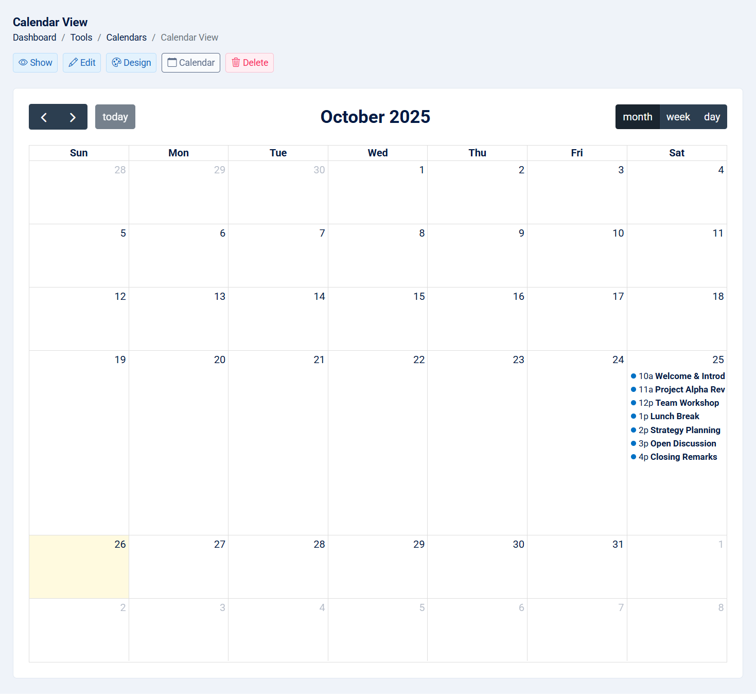The width and height of the screenshot is (756, 700).
Task: Open the 12p Team Workshop event
Action: pos(677,403)
